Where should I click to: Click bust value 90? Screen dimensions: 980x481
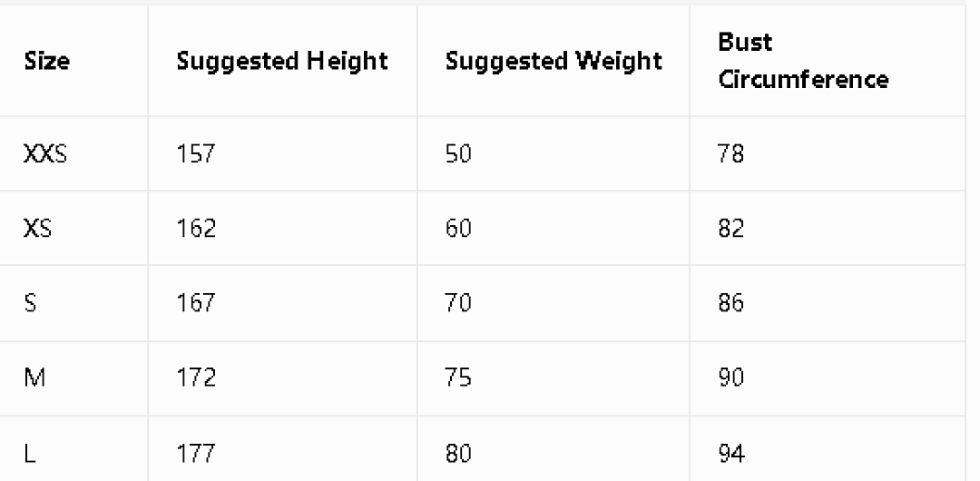pos(731,378)
